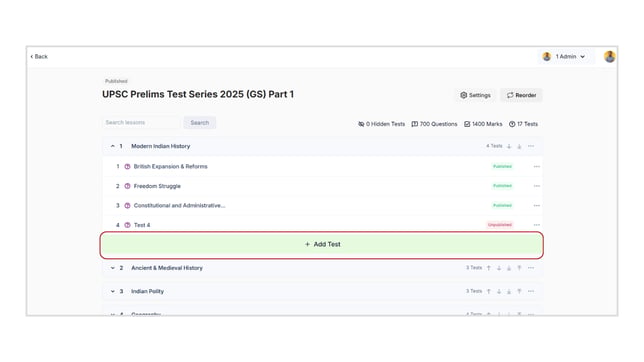
Task: Click the 700 Questions book icon
Action: coord(414,124)
